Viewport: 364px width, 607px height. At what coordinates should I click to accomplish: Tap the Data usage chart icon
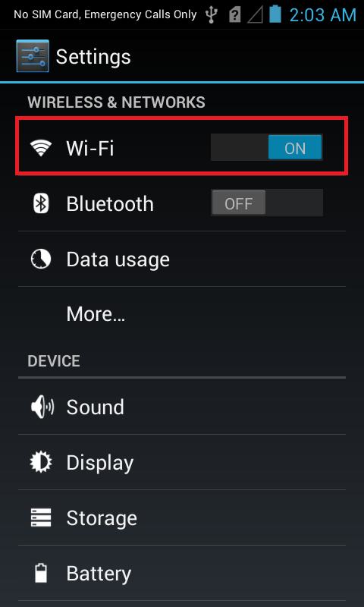coord(41,259)
